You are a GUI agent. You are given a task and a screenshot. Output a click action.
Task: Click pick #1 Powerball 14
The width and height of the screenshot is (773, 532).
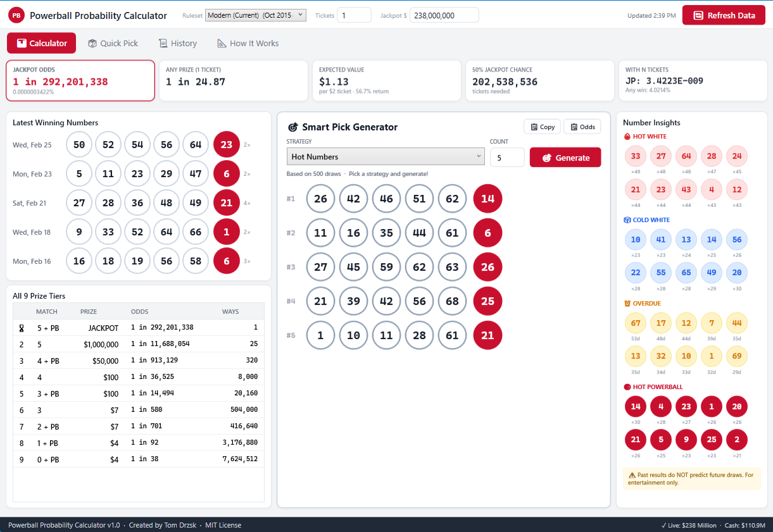pos(487,199)
